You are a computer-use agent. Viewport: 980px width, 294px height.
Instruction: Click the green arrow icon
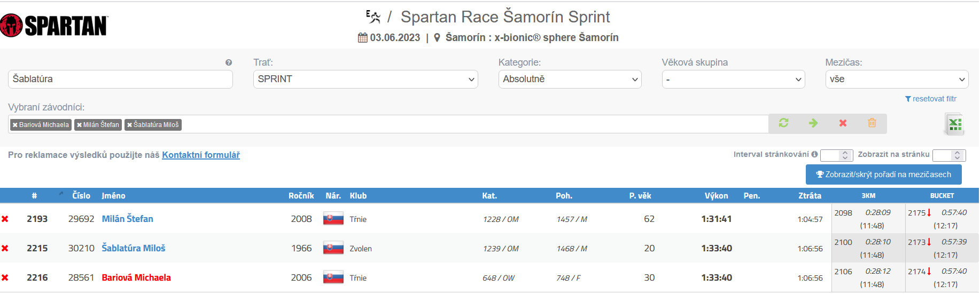(x=813, y=123)
